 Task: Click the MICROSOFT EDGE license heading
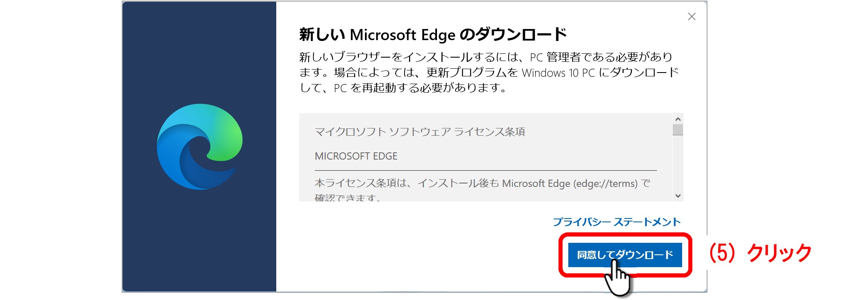click(x=356, y=156)
